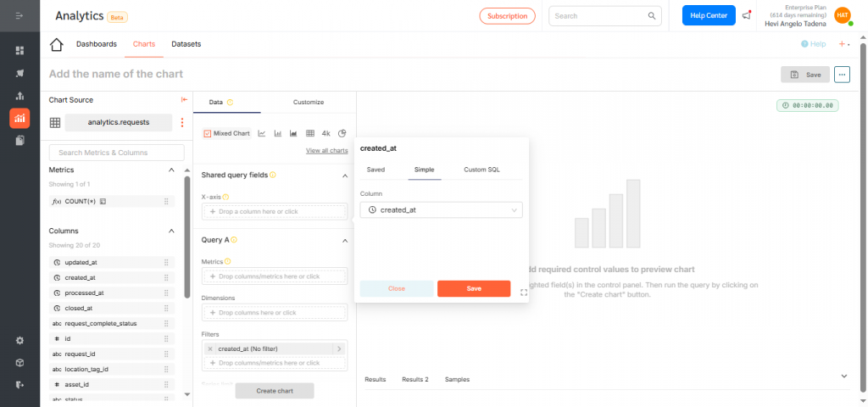This screenshot has height=407, width=868.
Task: Remove the created_at filter
Action: coord(210,348)
